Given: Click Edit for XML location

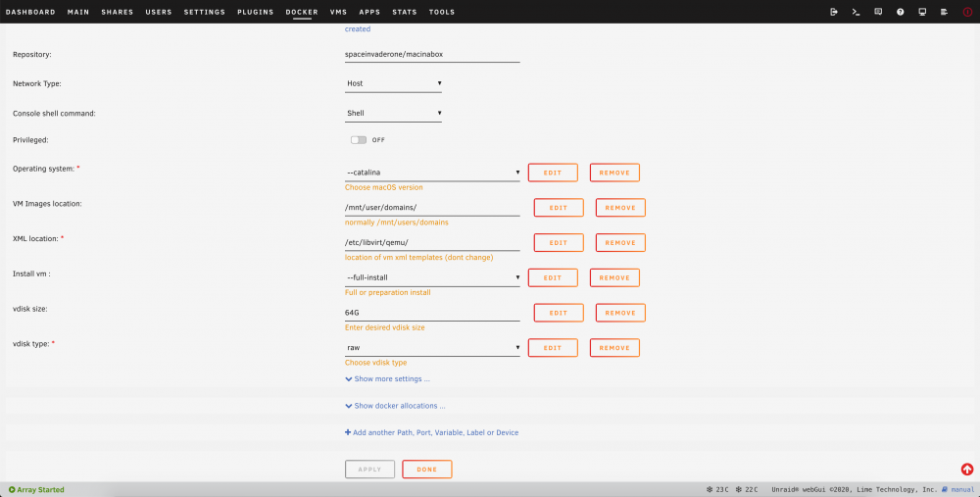Looking at the screenshot, I should click(559, 242).
